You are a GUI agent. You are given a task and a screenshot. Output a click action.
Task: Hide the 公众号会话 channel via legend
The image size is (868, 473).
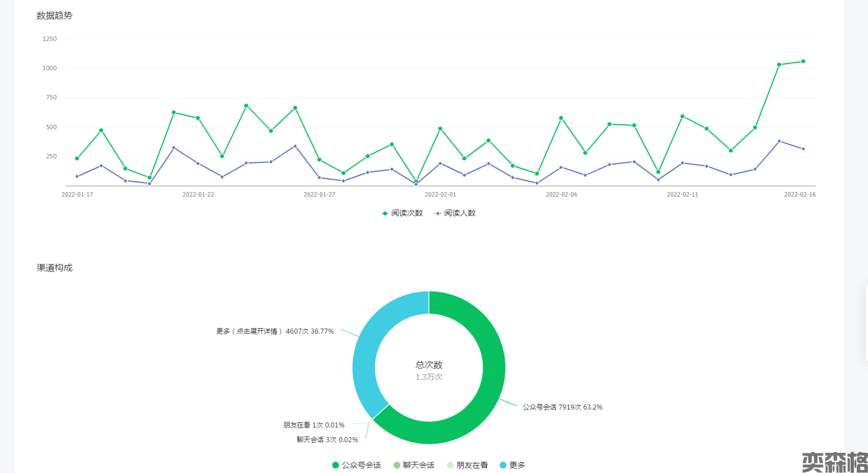[x=357, y=465]
